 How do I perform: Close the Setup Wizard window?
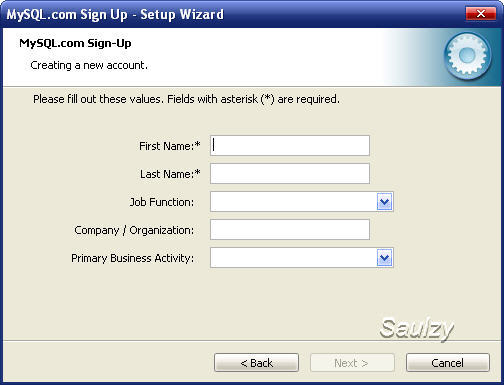[x=481, y=14]
